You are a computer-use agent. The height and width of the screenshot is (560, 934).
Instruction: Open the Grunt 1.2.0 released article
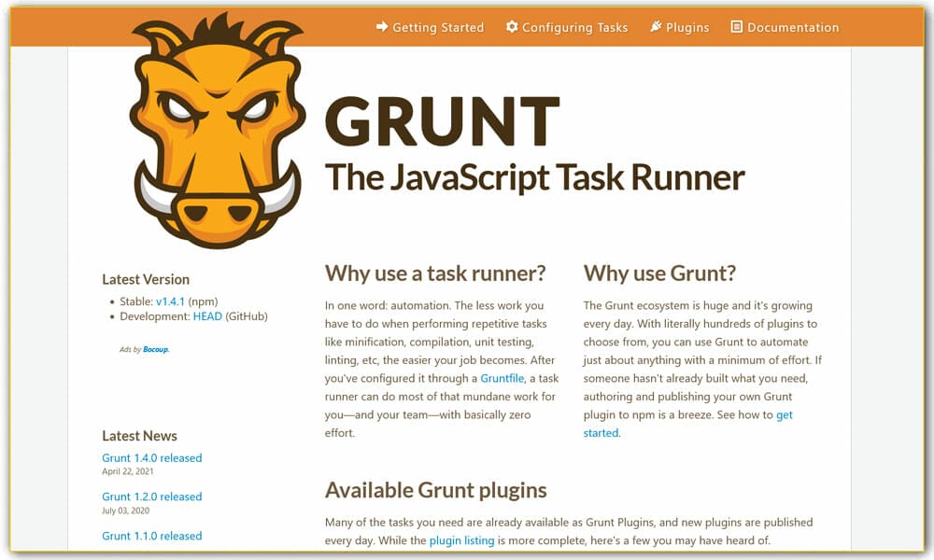(x=152, y=497)
